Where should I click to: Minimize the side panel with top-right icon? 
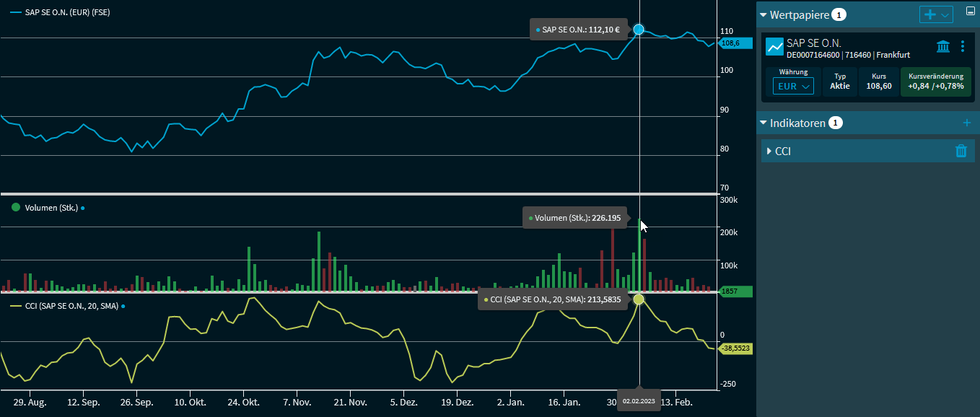(x=970, y=12)
